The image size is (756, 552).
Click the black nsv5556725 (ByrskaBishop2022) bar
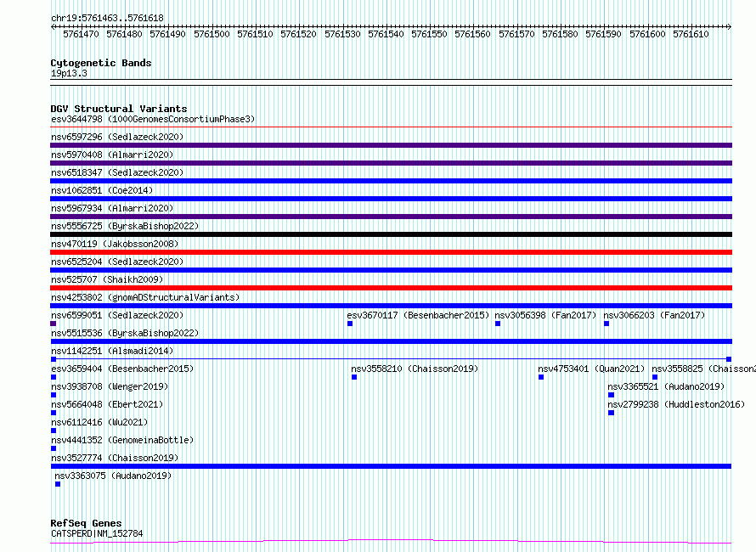391,234
